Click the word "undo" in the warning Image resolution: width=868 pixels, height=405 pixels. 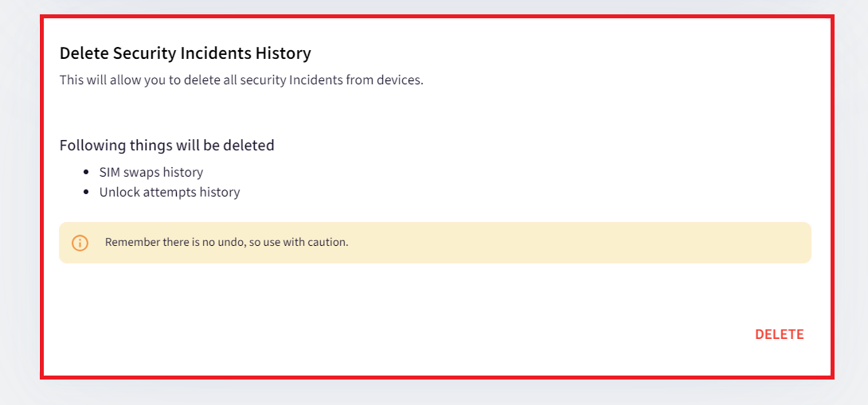pyautogui.click(x=228, y=242)
